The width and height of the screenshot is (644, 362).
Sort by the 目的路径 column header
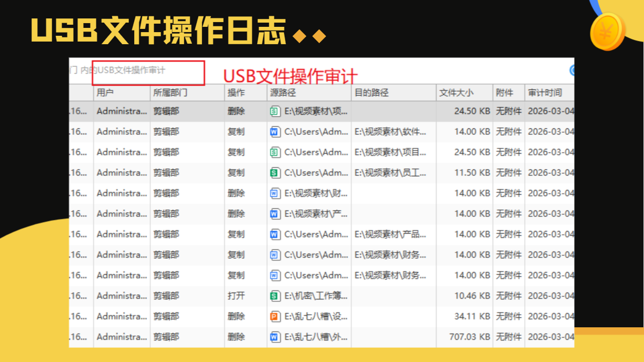(394, 93)
